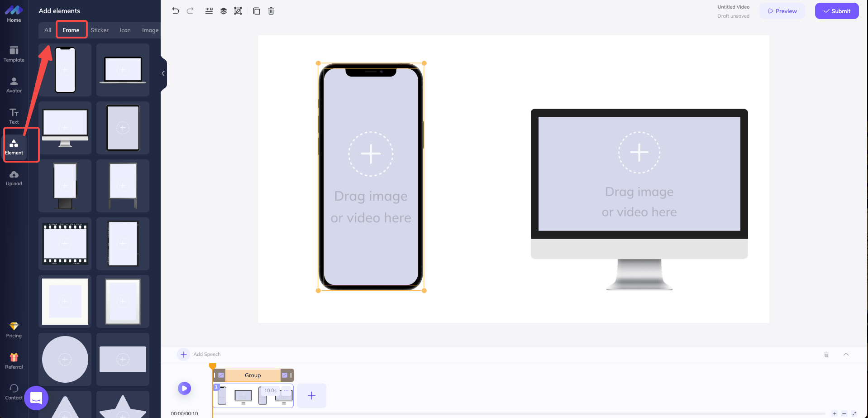868x418 pixels.
Task: Click the Preview button
Action: (782, 11)
